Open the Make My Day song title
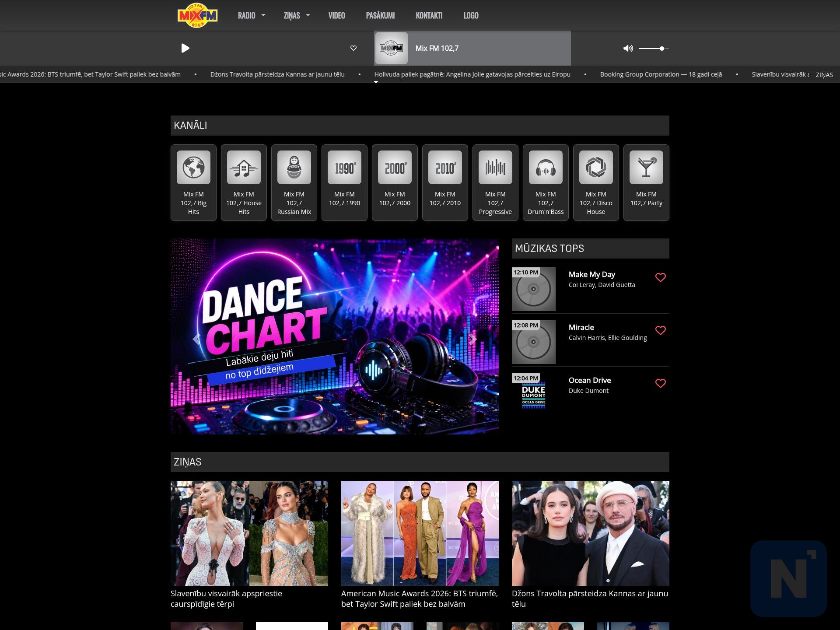840x630 pixels. 592,274
